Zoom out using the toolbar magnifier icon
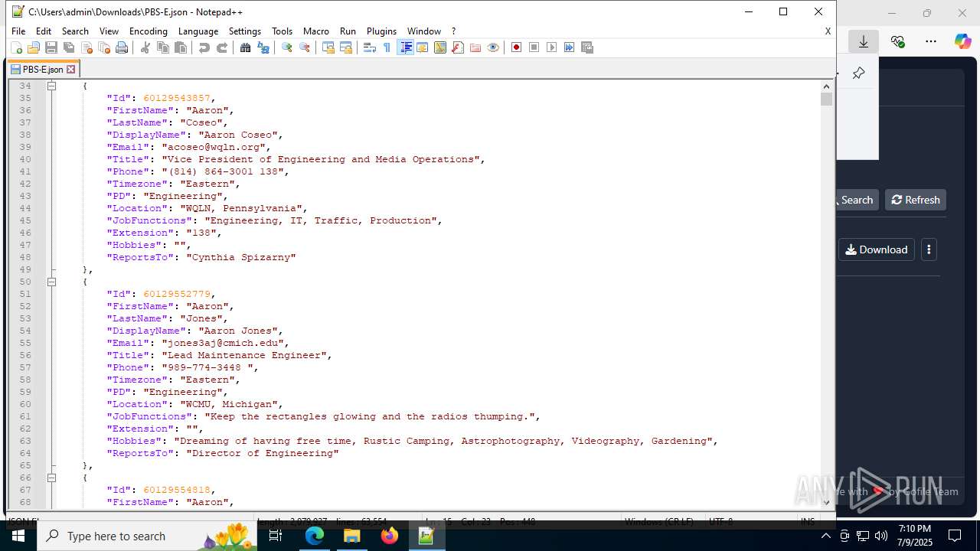Screen dimensions: 980x551 304,47
